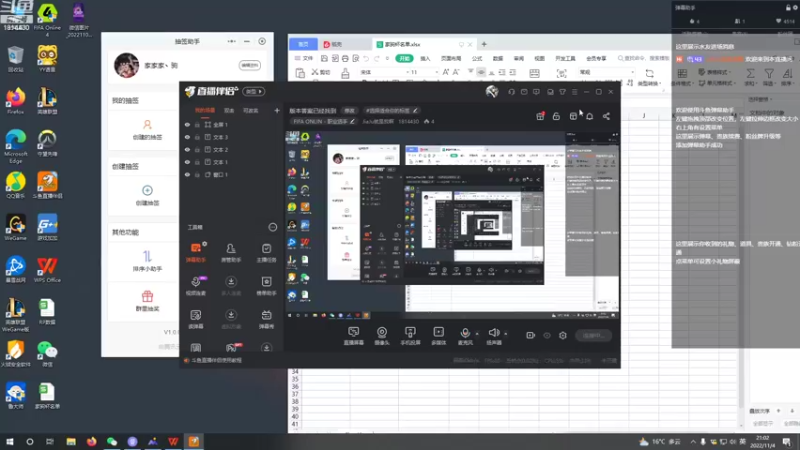Expand microphone options arrow

pos(477,334)
